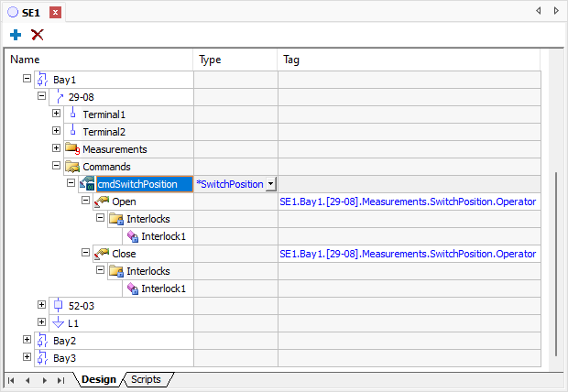Expand the Terminal2 node
568x392 pixels.
coord(56,130)
